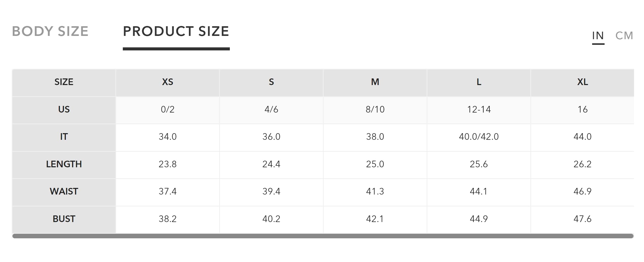
Task: Click the 38.2 bust value for XS
Action: click(x=168, y=219)
